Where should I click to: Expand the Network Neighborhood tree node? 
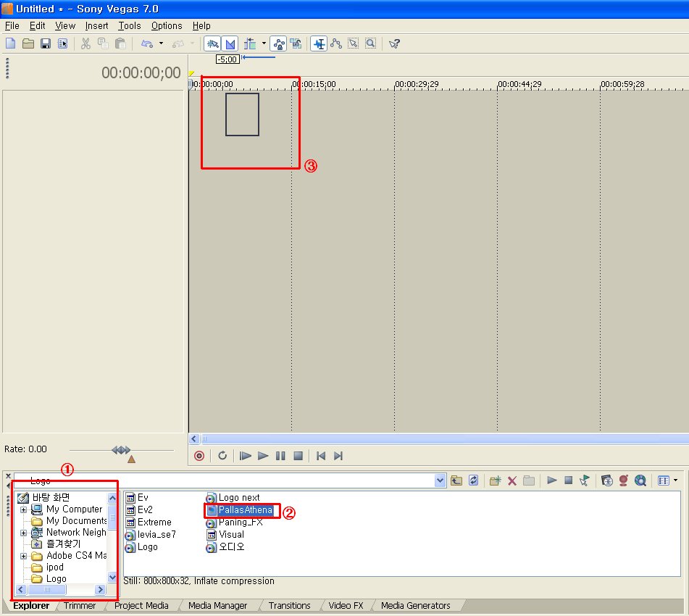24,533
